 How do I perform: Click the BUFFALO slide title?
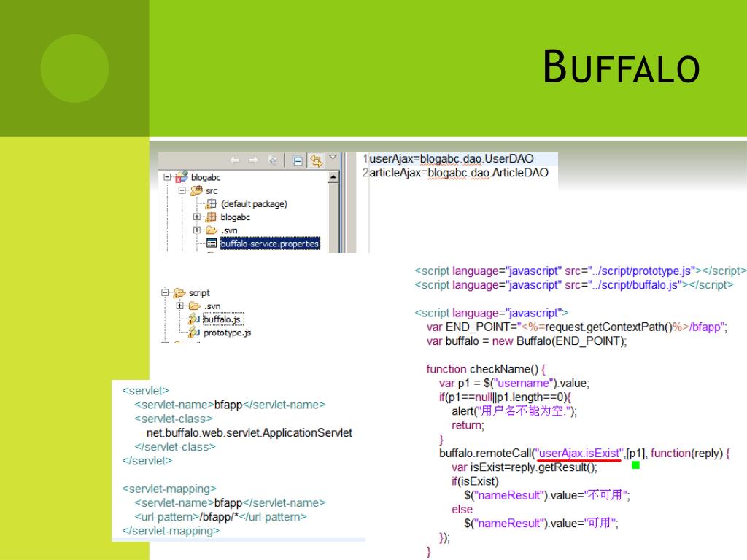click(622, 67)
